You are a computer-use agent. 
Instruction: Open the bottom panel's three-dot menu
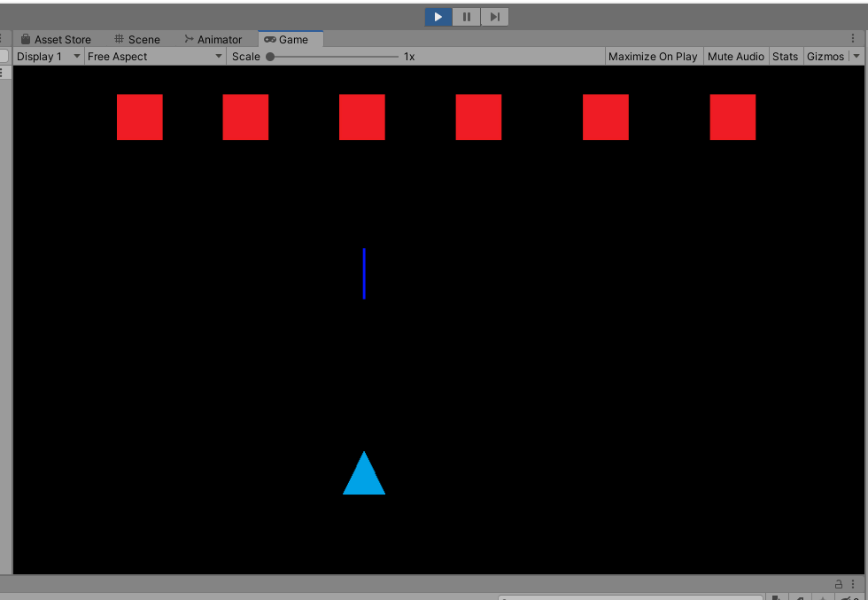click(853, 584)
